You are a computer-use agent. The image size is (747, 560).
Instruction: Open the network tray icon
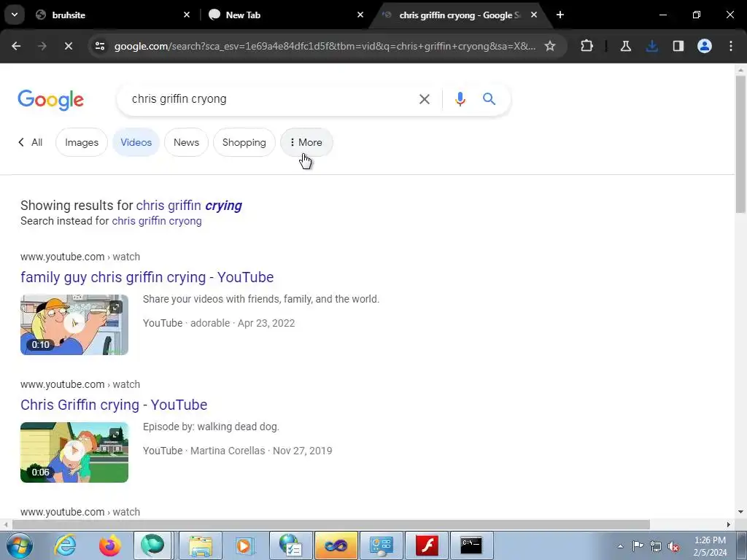tap(656, 546)
